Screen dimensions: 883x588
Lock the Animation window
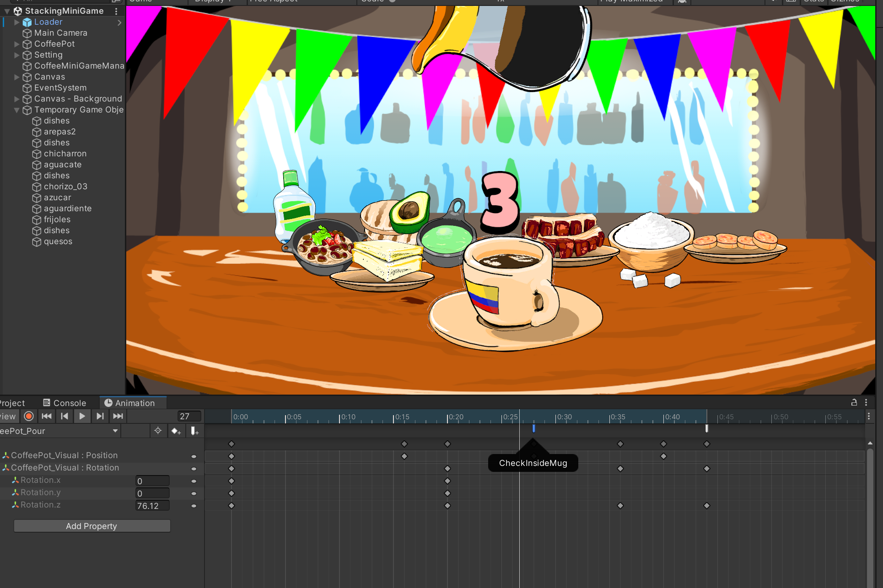point(854,402)
